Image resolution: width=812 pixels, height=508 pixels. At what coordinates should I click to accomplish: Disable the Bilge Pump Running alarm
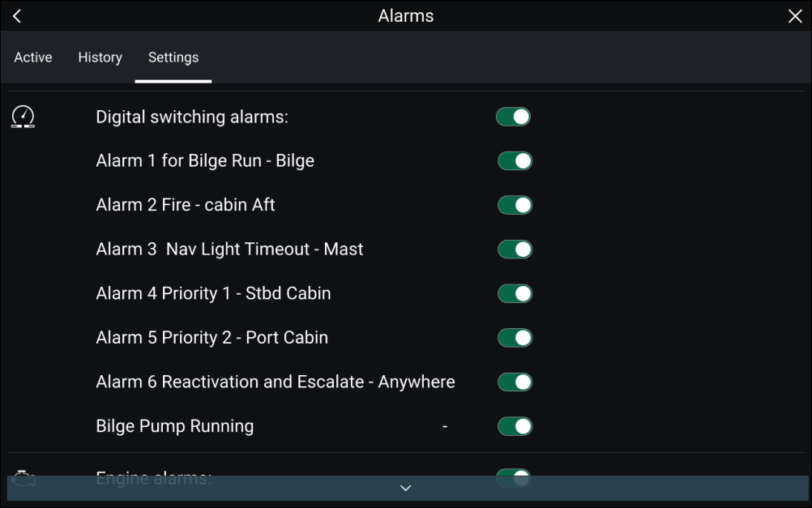coord(515,426)
